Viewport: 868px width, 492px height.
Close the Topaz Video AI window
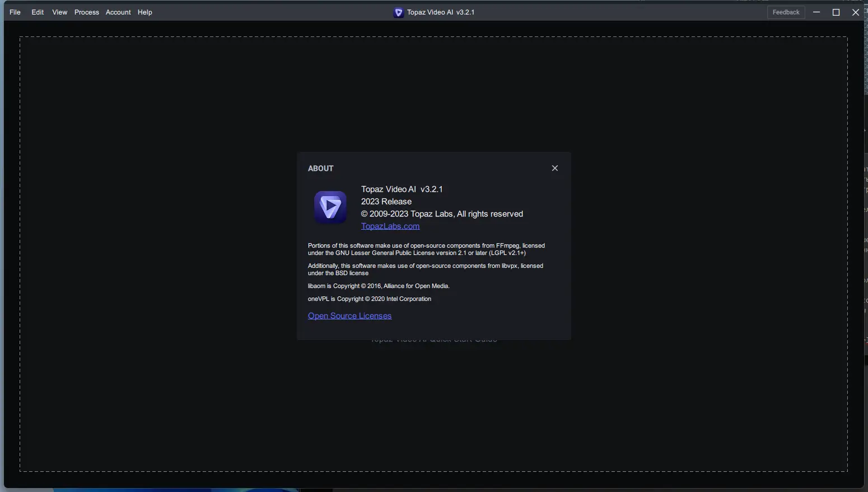pos(856,12)
